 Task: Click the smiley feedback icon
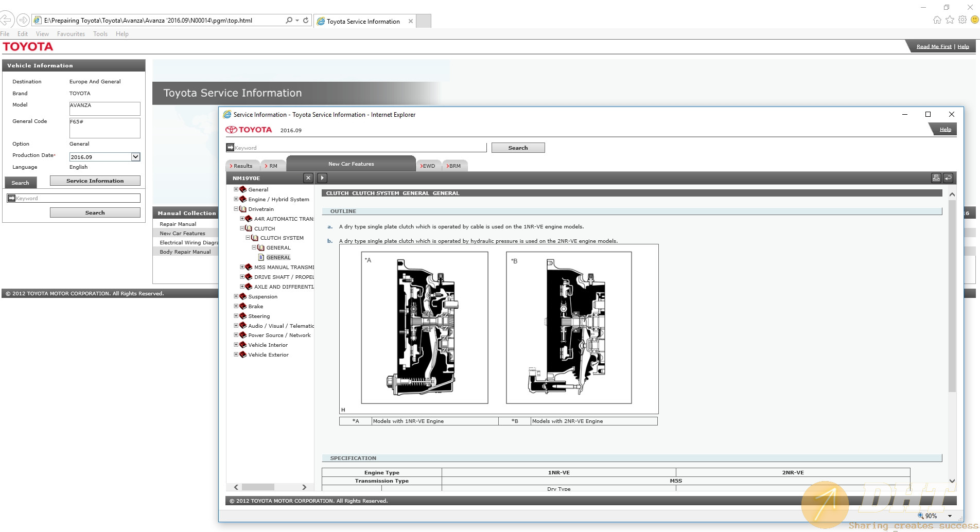pyautogui.click(x=974, y=20)
